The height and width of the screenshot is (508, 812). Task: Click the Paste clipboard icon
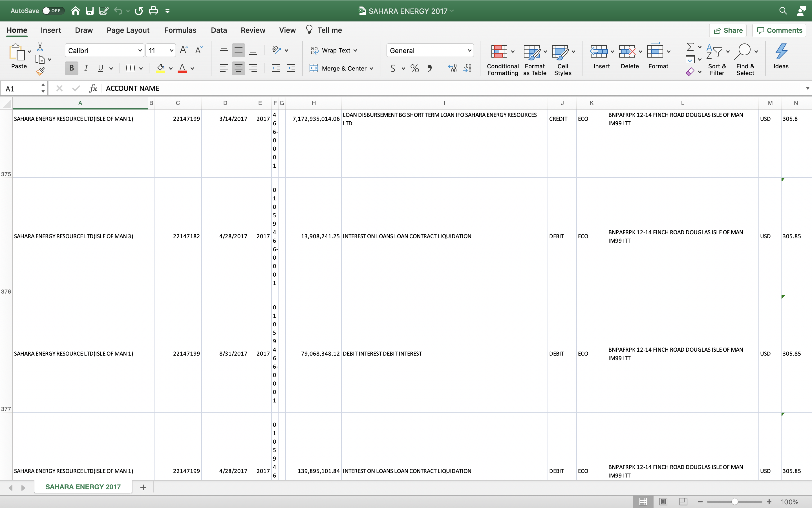coord(17,52)
